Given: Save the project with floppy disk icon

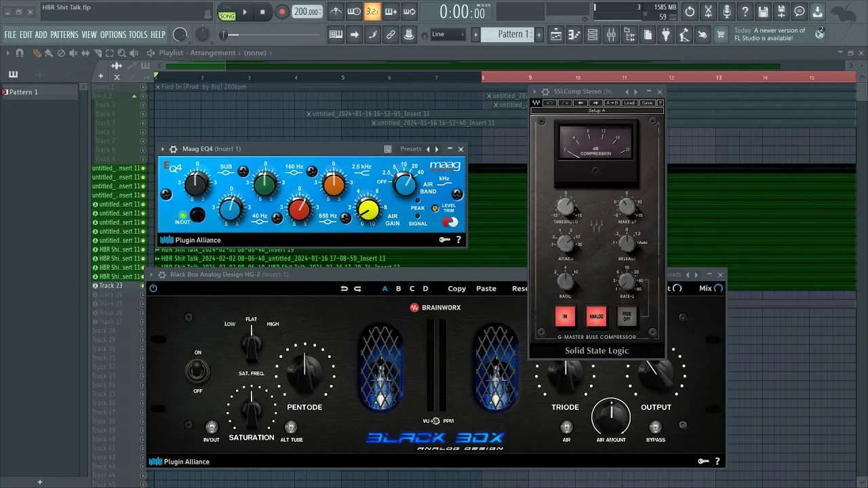Looking at the screenshot, I should 763,12.
